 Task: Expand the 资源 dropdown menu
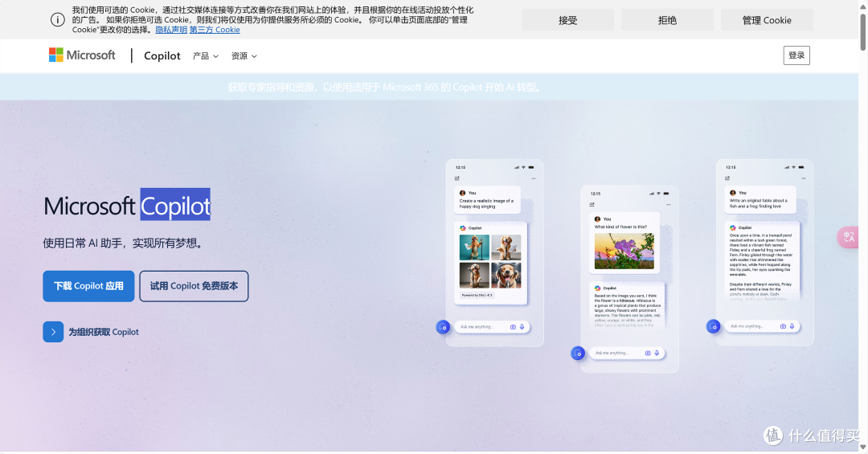point(244,56)
